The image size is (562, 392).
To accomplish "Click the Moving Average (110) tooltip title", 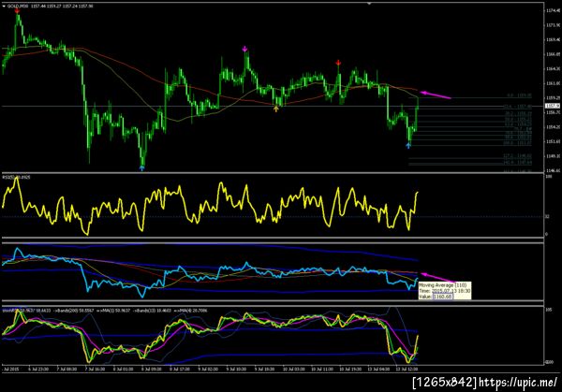I will click(443, 285).
